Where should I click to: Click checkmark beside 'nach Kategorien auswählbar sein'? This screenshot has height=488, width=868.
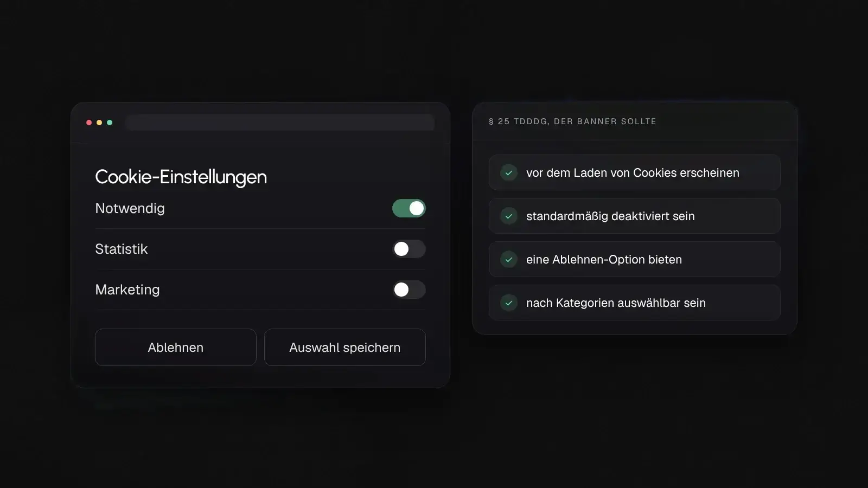coord(509,303)
